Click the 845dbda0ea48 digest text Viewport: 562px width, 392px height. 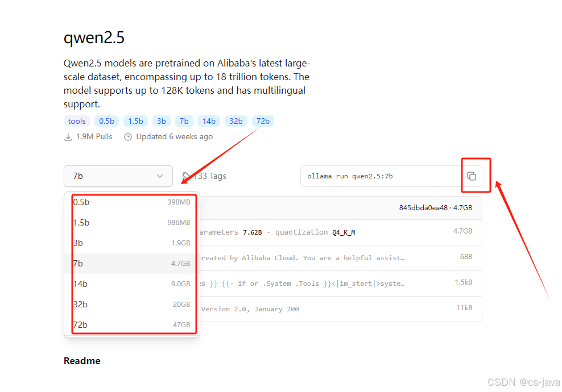click(x=423, y=207)
